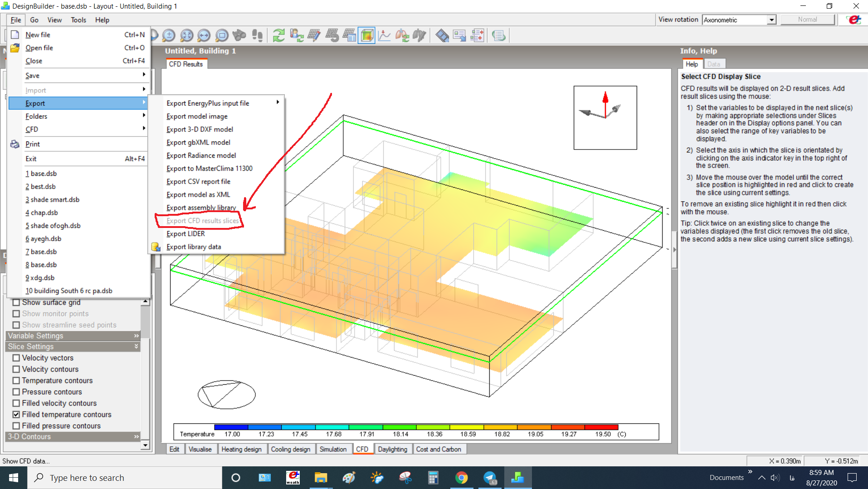Click the yellow 18.59 legend swatch
The height and width of the screenshot is (489, 868).
point(467,427)
